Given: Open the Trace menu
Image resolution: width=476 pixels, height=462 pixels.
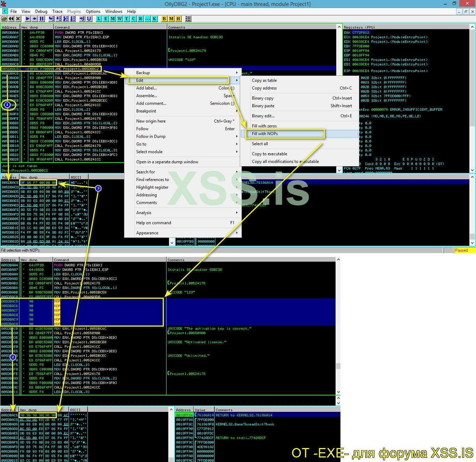Looking at the screenshot, I should [57, 11].
